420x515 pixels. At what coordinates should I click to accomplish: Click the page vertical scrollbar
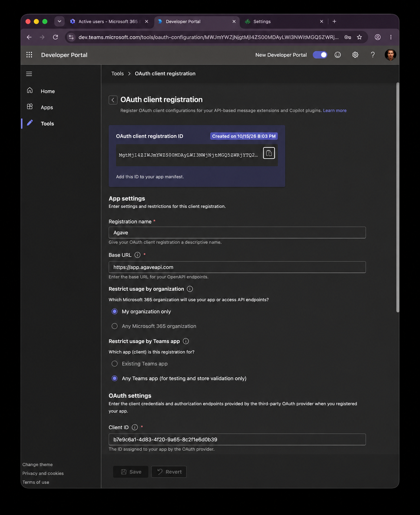(398, 197)
